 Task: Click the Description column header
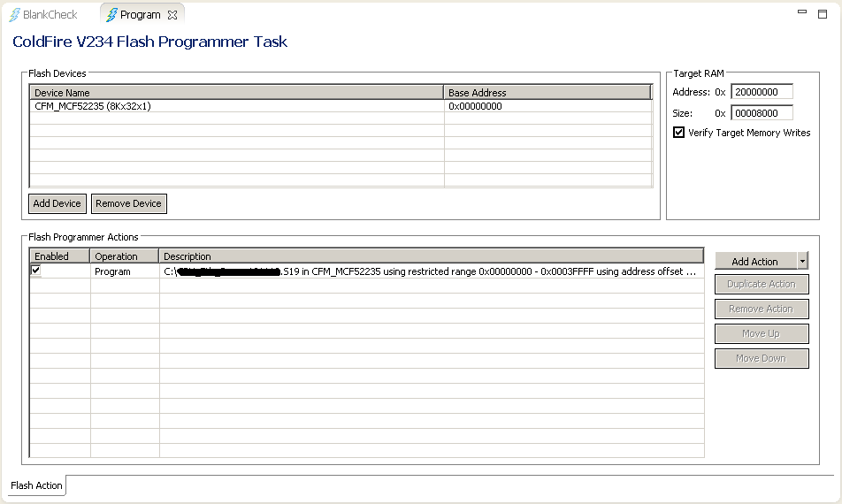point(432,256)
